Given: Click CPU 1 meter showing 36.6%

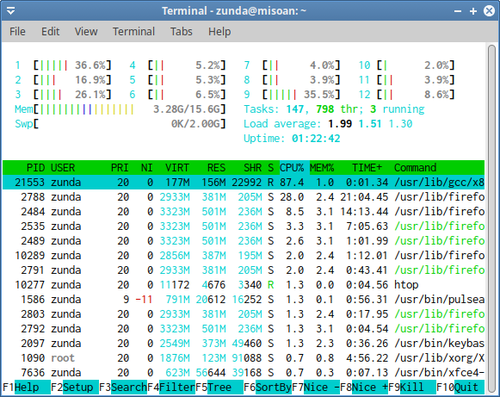Looking at the screenshot, I should click(x=63, y=65).
